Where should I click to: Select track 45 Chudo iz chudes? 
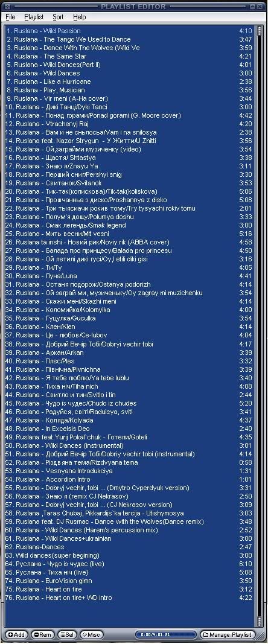[130, 403]
